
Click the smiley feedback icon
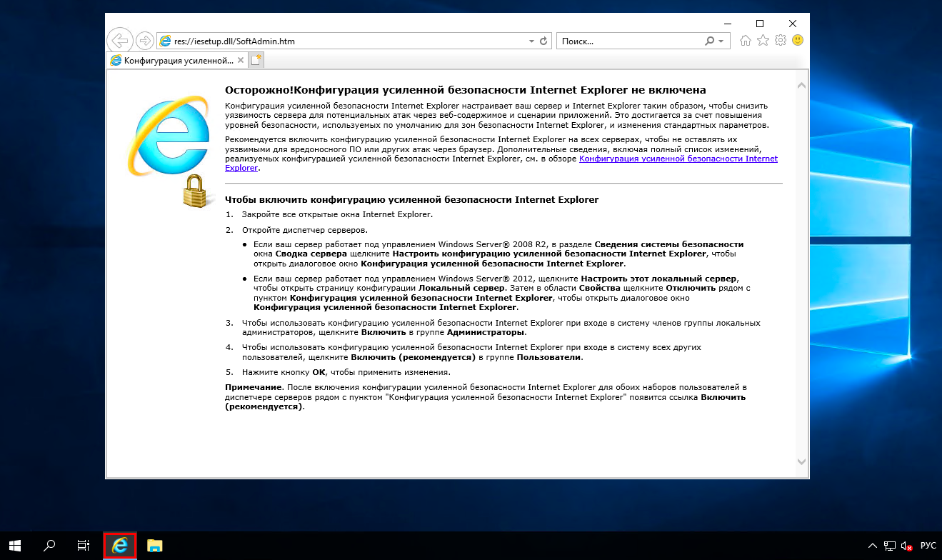[x=798, y=41]
